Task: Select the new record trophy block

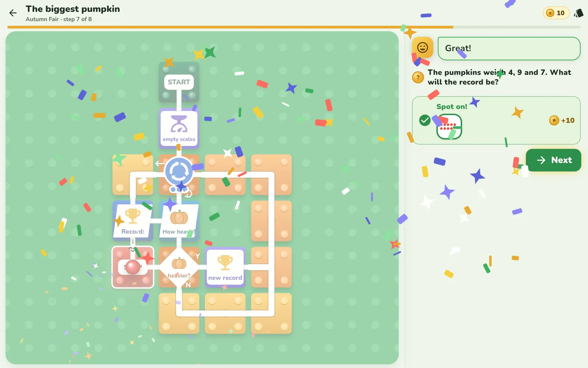Action: click(225, 268)
